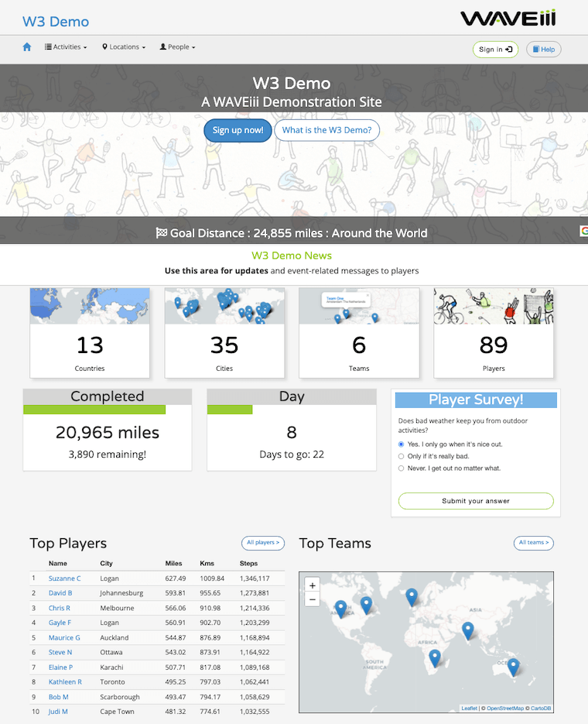Click the map marker over India

[467, 631]
